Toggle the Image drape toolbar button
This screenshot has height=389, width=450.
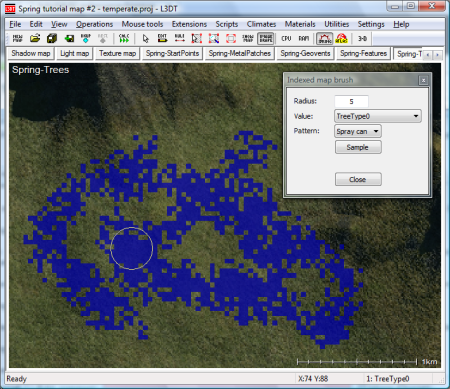[x=266, y=38]
